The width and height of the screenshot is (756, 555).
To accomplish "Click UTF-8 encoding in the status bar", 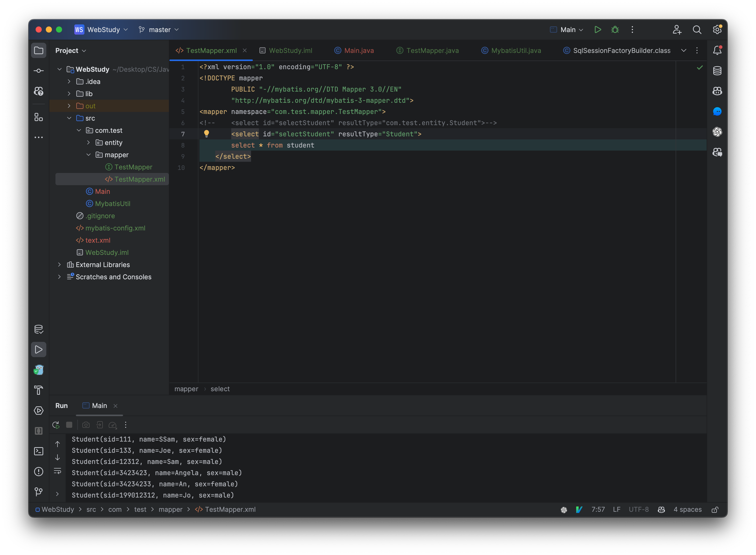I will pos(639,509).
